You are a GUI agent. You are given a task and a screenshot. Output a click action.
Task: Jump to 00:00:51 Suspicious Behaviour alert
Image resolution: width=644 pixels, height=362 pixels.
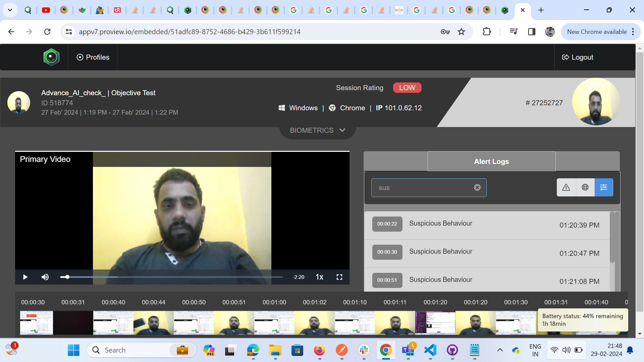coord(387,280)
